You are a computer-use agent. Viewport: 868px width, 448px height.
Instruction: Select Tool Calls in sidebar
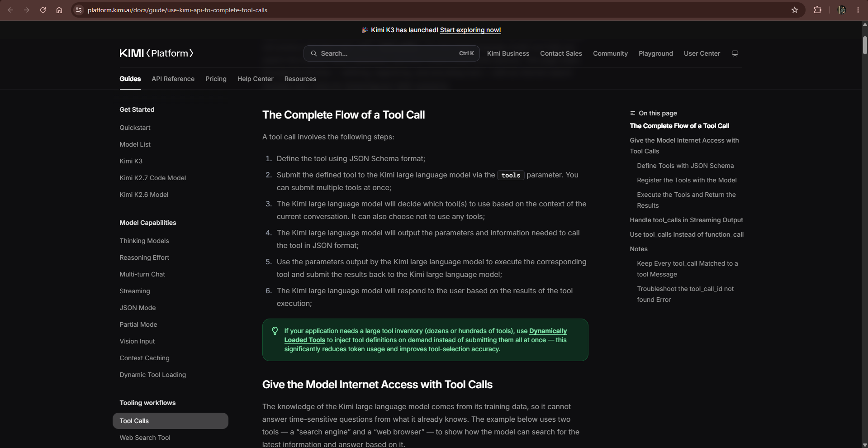tap(170, 421)
